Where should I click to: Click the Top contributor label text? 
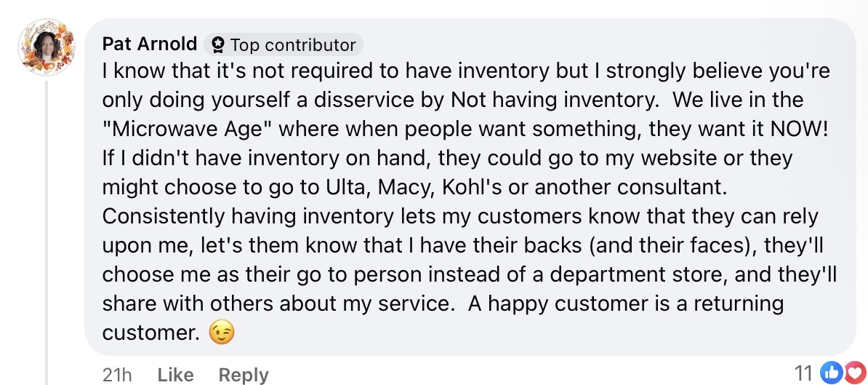tap(292, 45)
